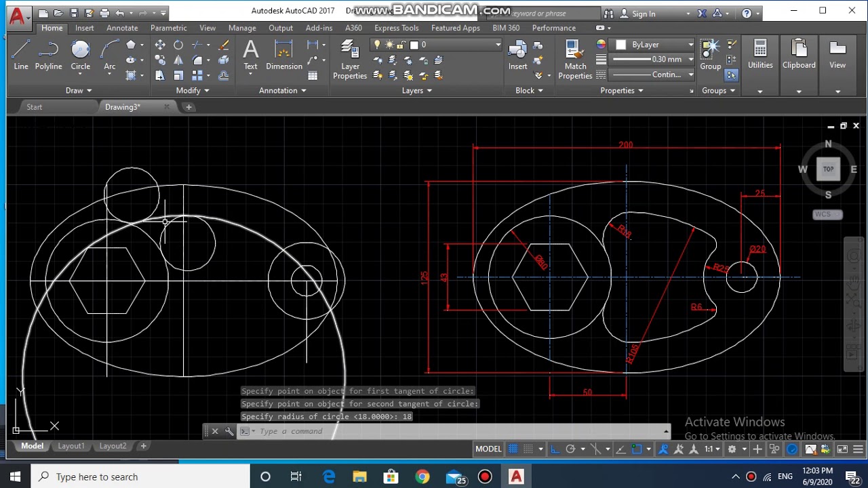
Task: Open the 0.30 mm lineweight dropdown
Action: pyautogui.click(x=654, y=60)
